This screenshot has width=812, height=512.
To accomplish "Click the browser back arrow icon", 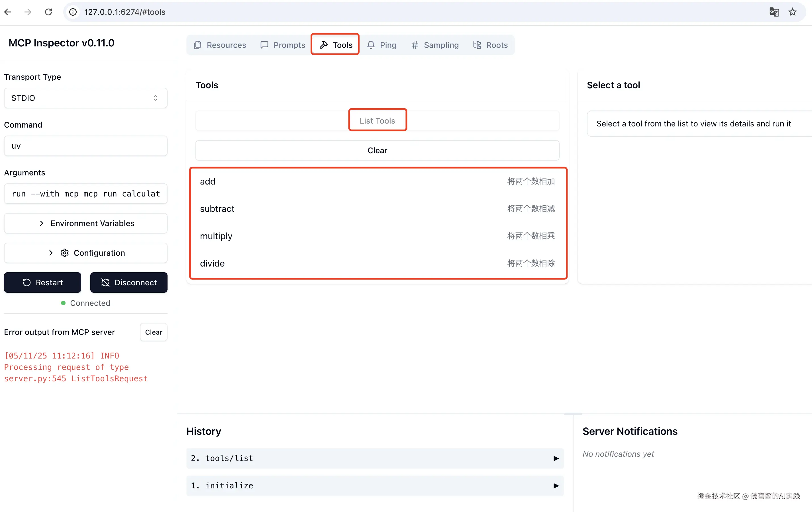I will point(8,12).
